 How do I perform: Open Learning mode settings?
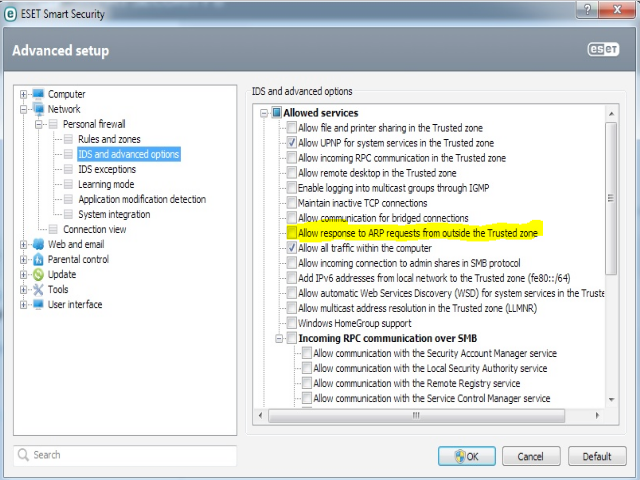tap(106, 184)
